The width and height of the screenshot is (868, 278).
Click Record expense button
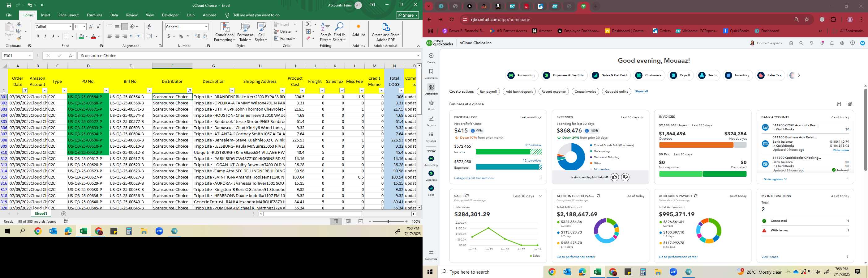tap(554, 91)
